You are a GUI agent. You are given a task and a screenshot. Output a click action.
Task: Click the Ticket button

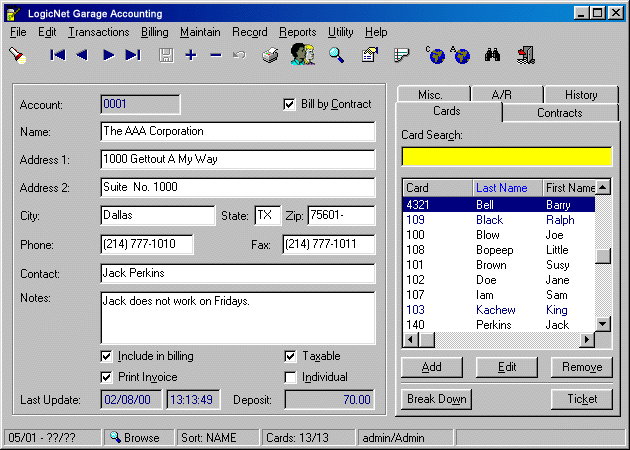[x=582, y=399]
